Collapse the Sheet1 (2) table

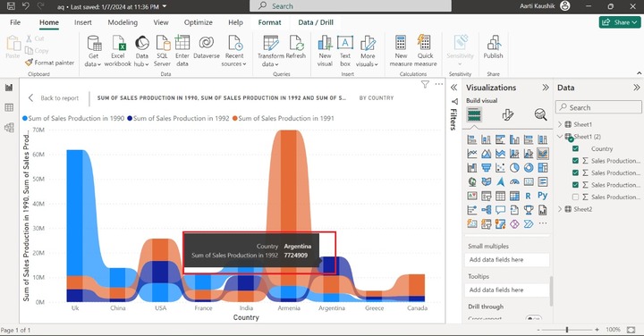coord(560,136)
